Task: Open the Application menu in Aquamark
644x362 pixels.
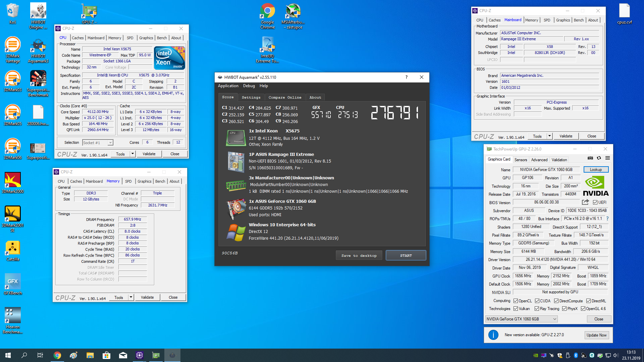Action: [x=228, y=86]
